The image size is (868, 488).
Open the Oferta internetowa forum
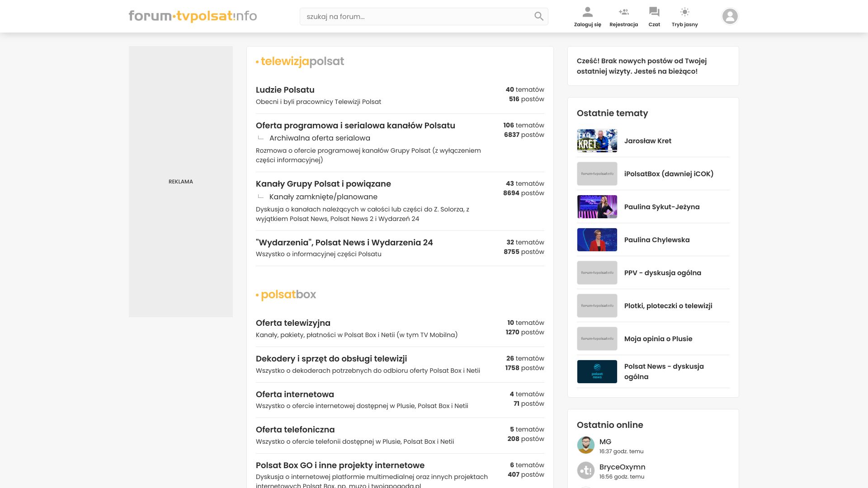295,394
